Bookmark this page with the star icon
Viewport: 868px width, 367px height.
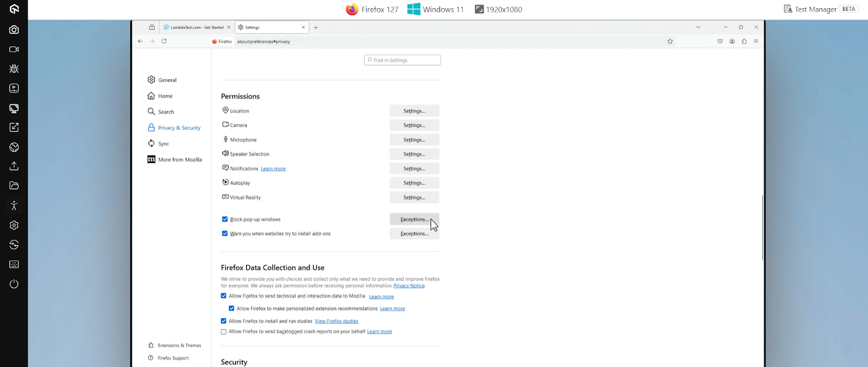670,41
